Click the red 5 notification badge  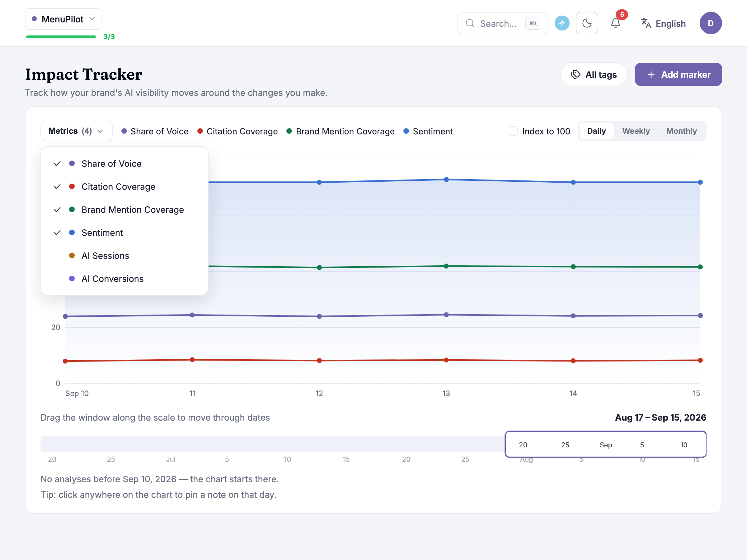click(622, 15)
